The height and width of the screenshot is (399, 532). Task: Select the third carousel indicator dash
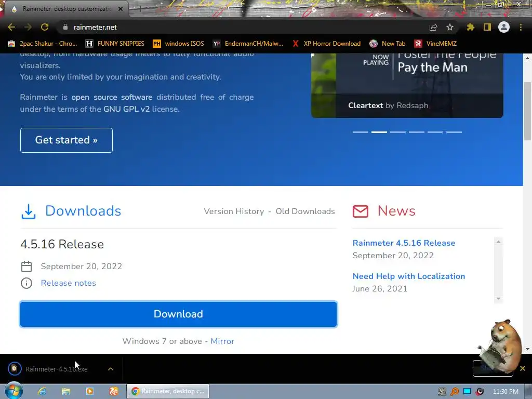click(397, 132)
